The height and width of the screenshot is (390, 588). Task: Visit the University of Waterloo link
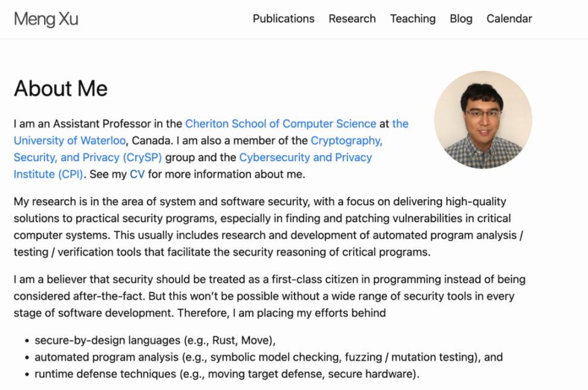[70, 140]
